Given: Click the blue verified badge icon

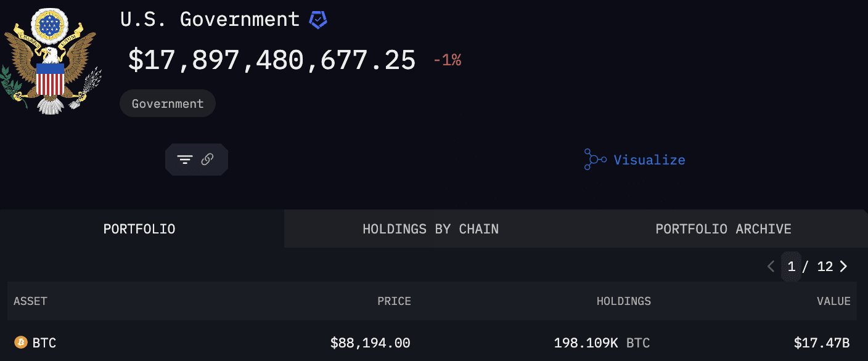Looking at the screenshot, I should click(318, 20).
